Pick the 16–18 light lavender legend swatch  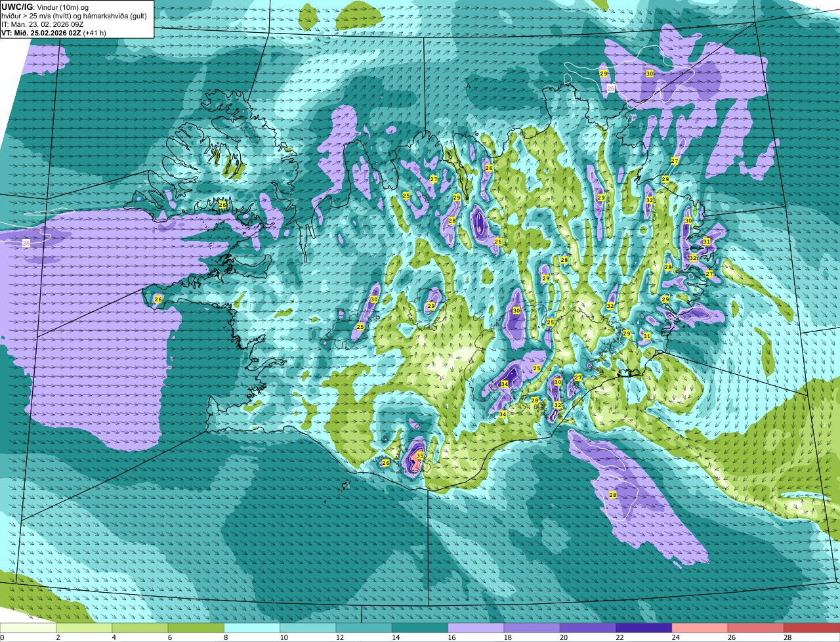coord(476,628)
